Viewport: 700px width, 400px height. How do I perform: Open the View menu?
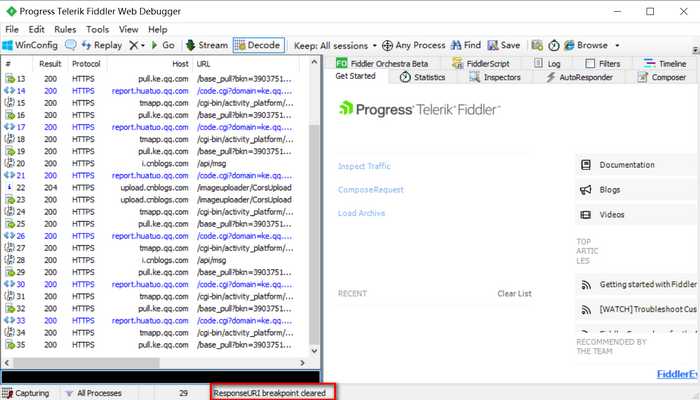129,29
